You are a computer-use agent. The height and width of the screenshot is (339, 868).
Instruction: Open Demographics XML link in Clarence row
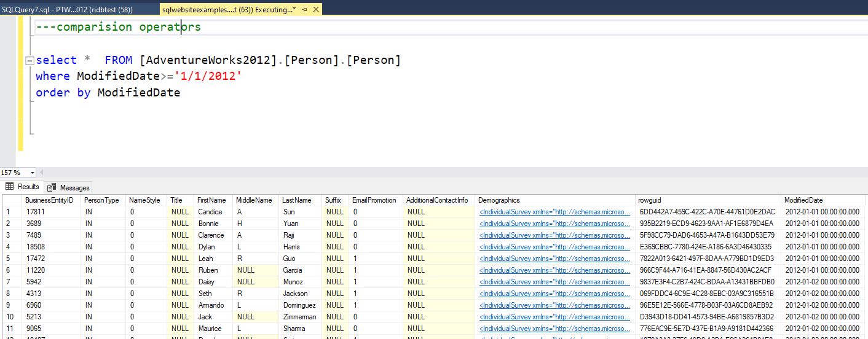click(x=554, y=235)
